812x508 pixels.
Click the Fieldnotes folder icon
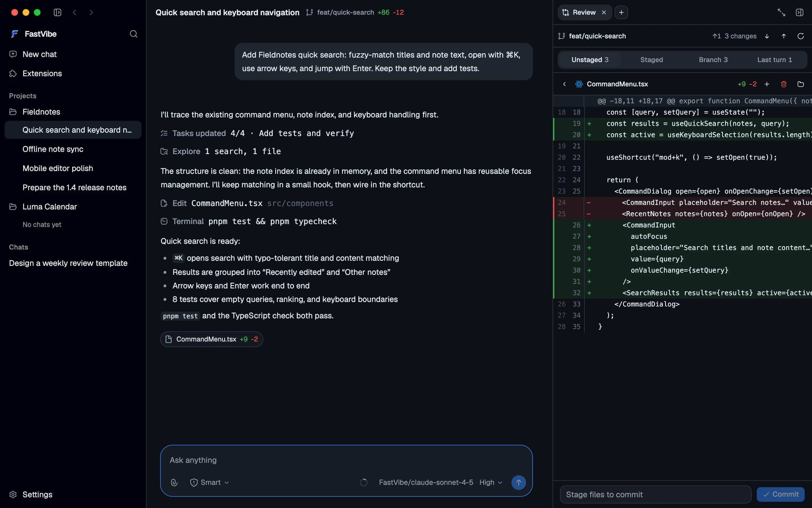[13, 112]
